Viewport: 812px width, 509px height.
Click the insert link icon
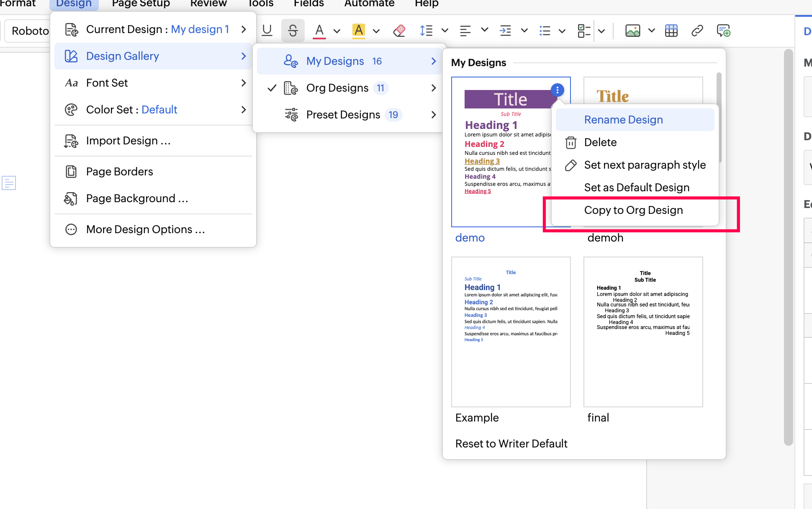[x=697, y=31]
